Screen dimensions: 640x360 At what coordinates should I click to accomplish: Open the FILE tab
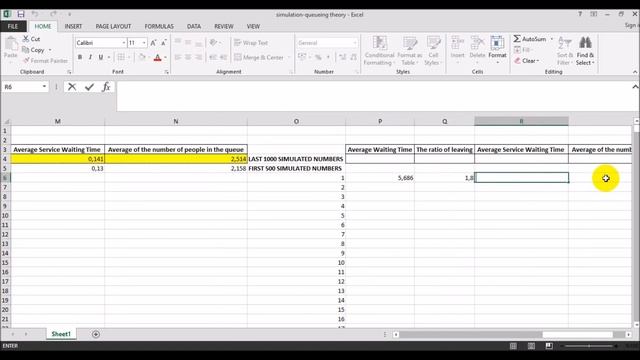pos(13,26)
